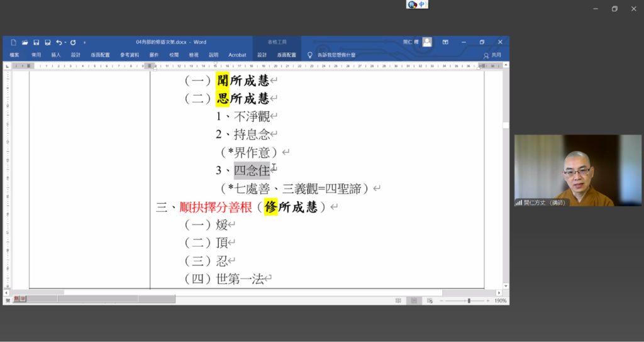Expand the Undo history dropdown arrow
This screenshot has width=644, height=342.
(x=65, y=43)
